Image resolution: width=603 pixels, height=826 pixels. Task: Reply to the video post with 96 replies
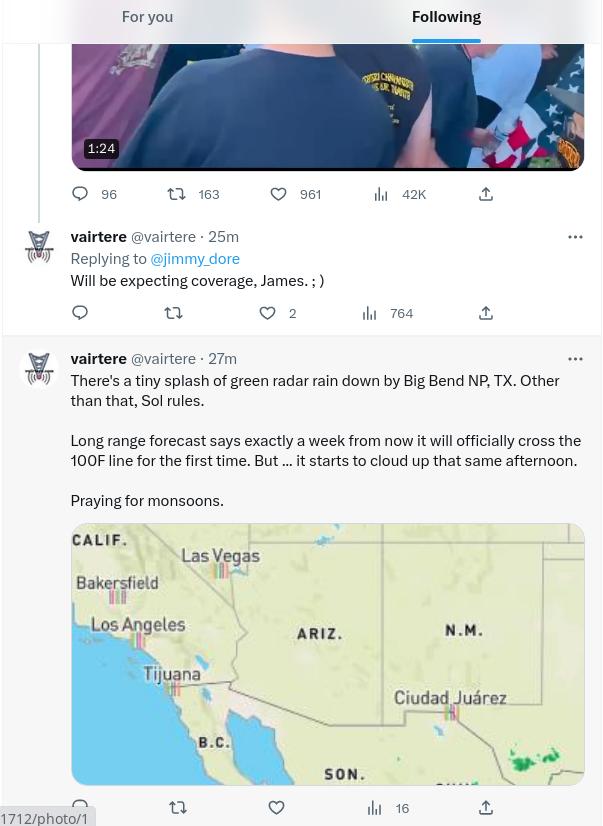[81, 194]
